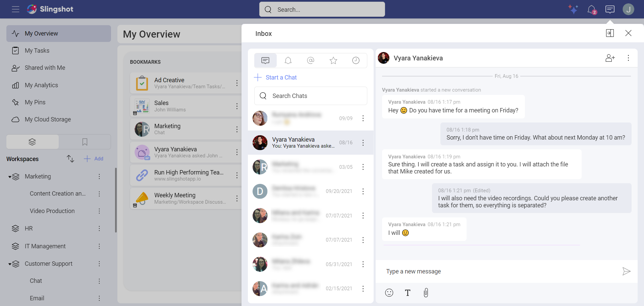Switch to the Recent history tab in Inbox
644x306 pixels.
coord(356,60)
